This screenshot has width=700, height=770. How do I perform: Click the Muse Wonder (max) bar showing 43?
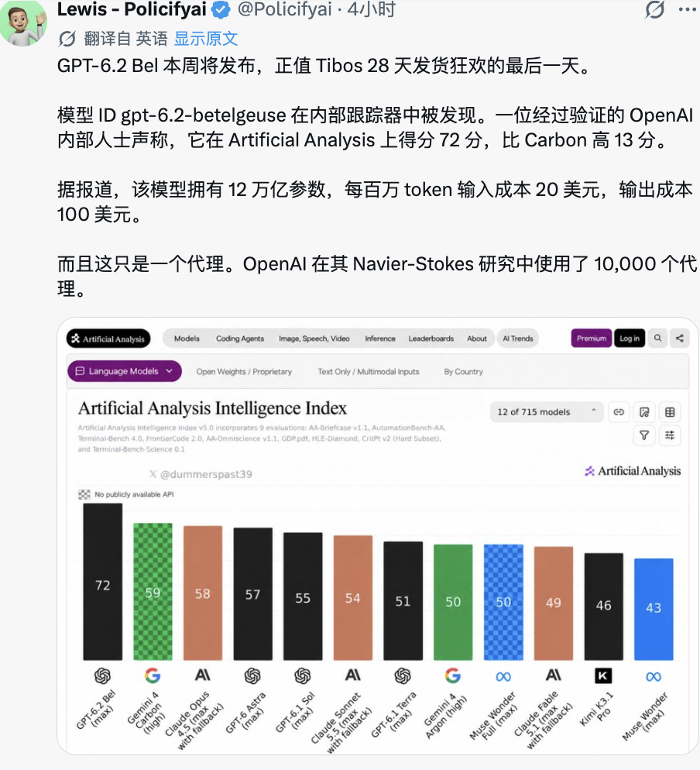coord(654,609)
